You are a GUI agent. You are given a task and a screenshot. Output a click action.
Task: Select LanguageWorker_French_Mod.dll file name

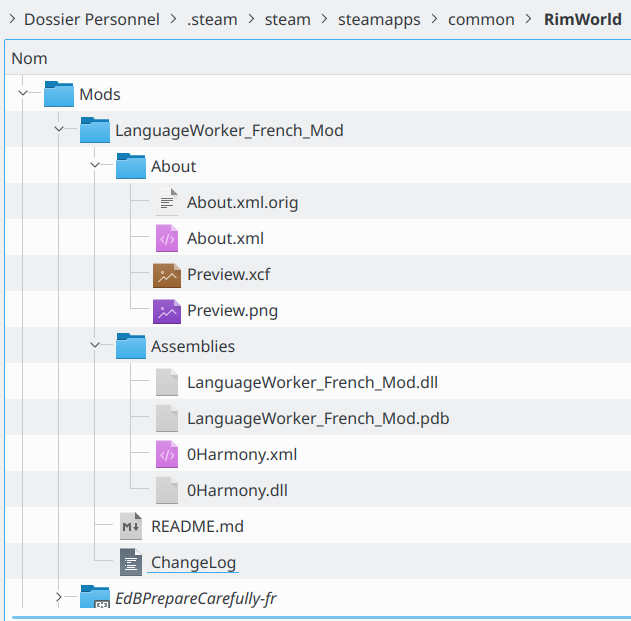(312, 383)
